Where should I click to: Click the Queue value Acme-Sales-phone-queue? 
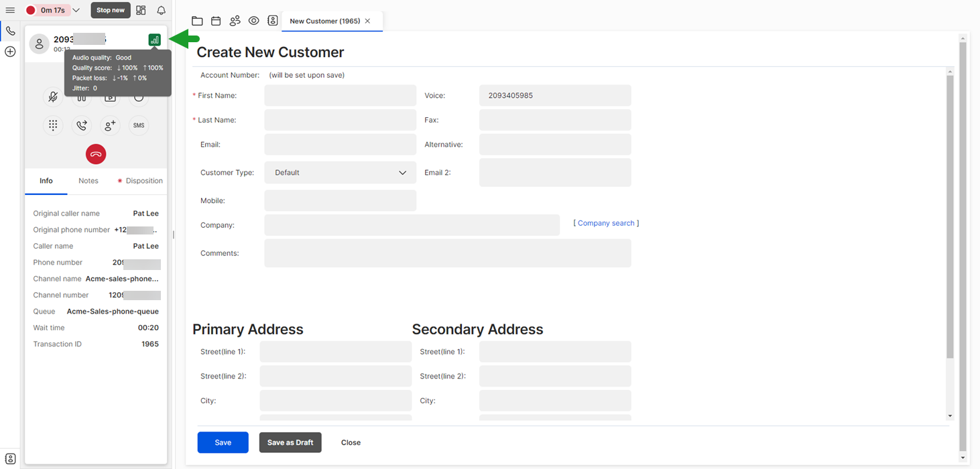(x=113, y=312)
